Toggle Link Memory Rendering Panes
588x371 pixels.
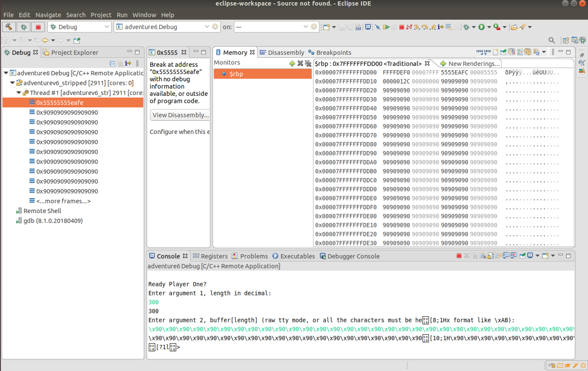tap(528, 52)
